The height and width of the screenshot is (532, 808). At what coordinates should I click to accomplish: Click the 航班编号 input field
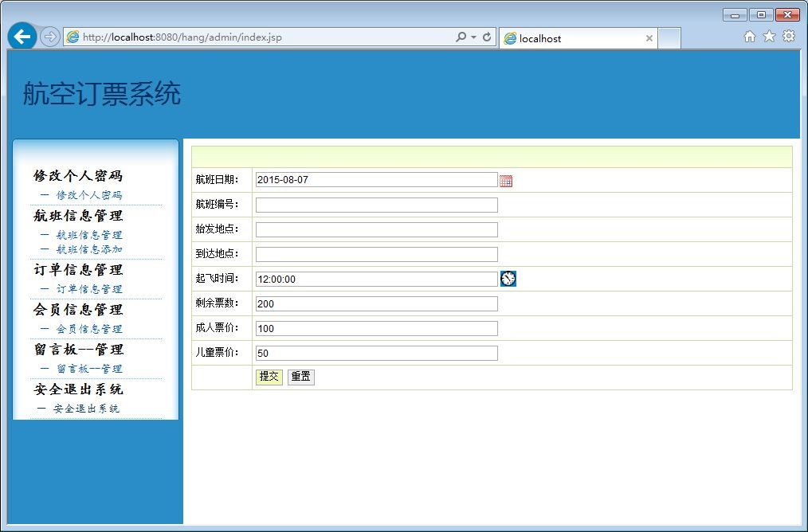[377, 205]
